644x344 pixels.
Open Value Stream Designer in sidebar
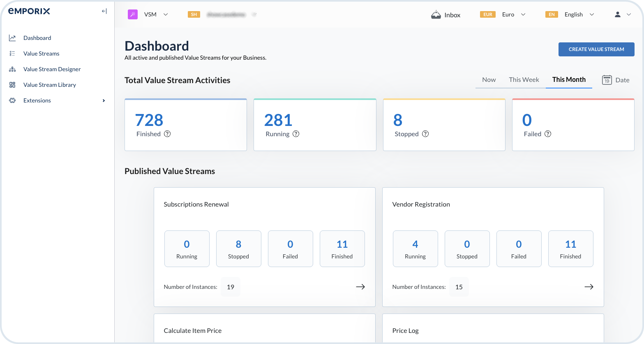click(x=52, y=69)
